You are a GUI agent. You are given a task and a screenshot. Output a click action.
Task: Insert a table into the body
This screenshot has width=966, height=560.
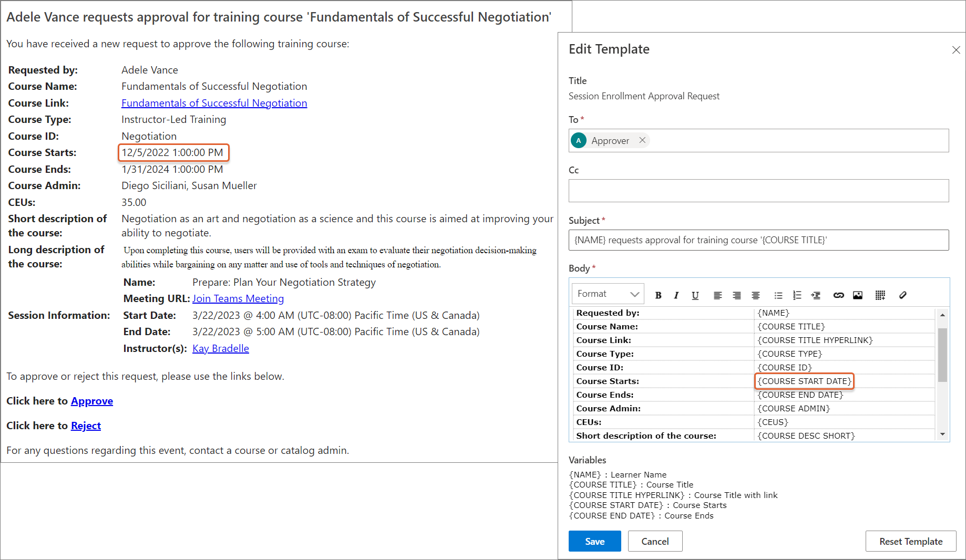coord(880,295)
